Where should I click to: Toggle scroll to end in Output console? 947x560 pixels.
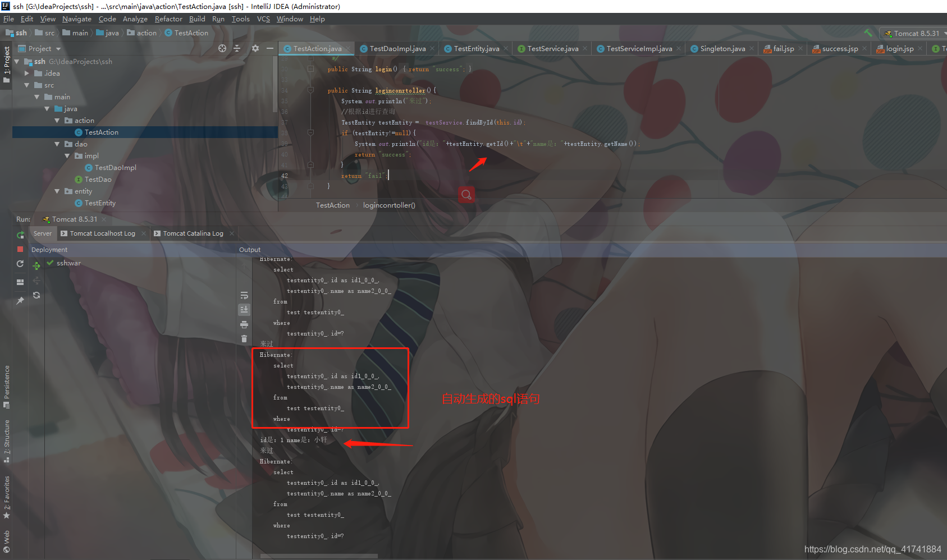244,309
